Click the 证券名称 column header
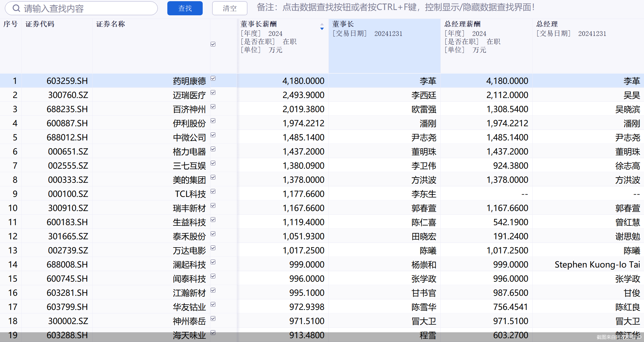Viewport: 644px width, 342px height. pyautogui.click(x=110, y=24)
